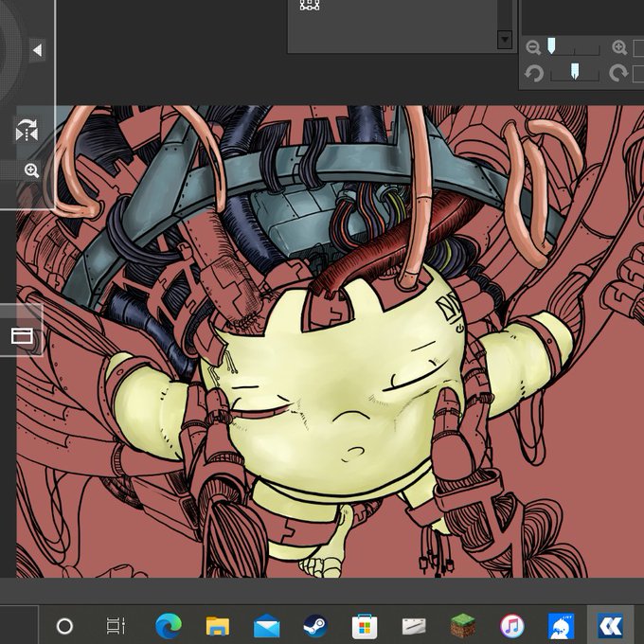Click the zoom slider handle in Navigator
Image resolution: width=644 pixels, height=644 pixels.
click(551, 45)
